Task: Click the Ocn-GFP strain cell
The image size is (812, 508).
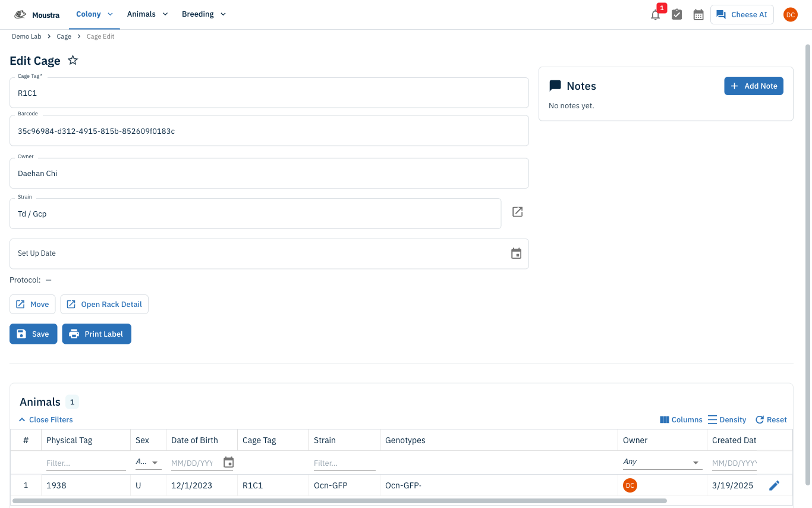Action: (x=344, y=485)
